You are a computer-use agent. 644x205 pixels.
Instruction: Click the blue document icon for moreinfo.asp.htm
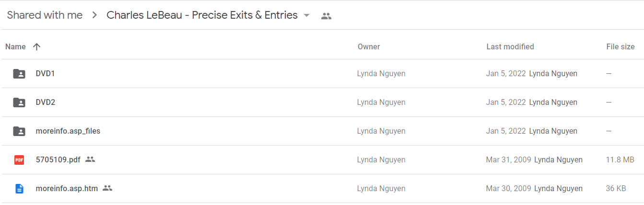pos(19,189)
